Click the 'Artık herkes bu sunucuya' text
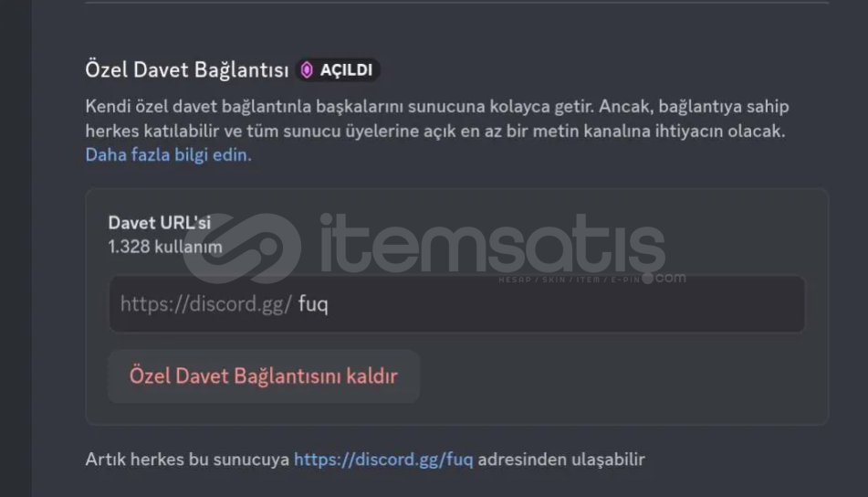 tap(187, 460)
